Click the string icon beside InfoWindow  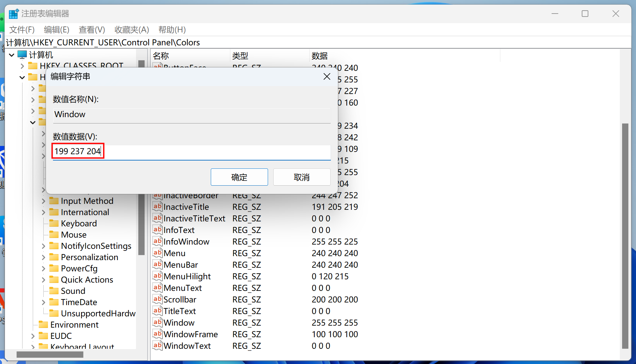pos(157,241)
